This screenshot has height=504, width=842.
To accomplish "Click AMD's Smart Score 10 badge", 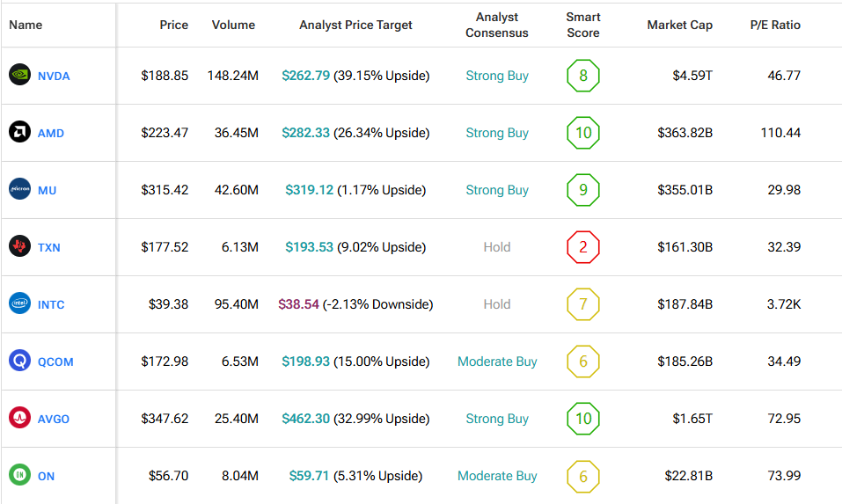I will click(x=582, y=133).
